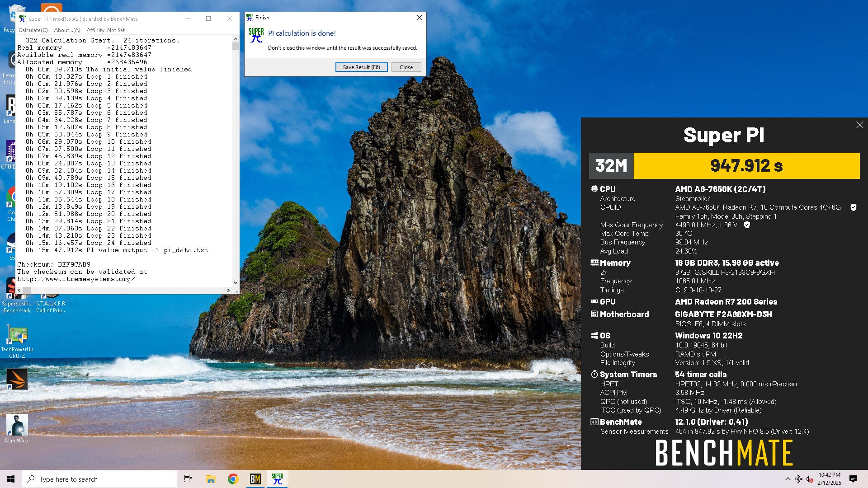Open the Windows Start menu
Viewport: 868px width, 488px height.
click(11, 479)
